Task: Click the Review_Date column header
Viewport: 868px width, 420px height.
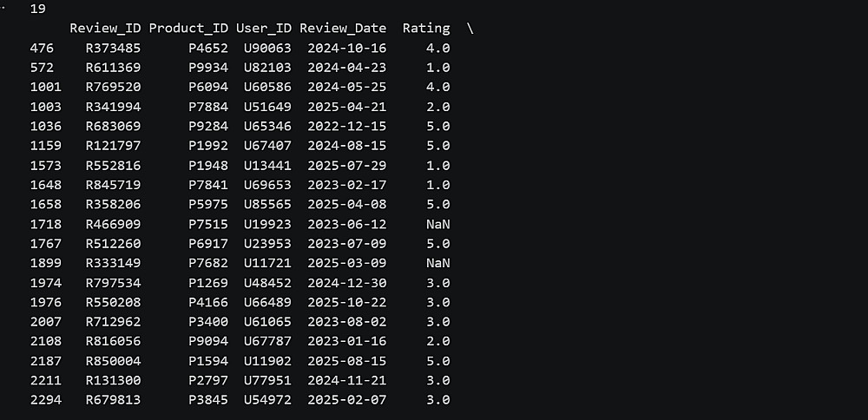Action: (343, 29)
